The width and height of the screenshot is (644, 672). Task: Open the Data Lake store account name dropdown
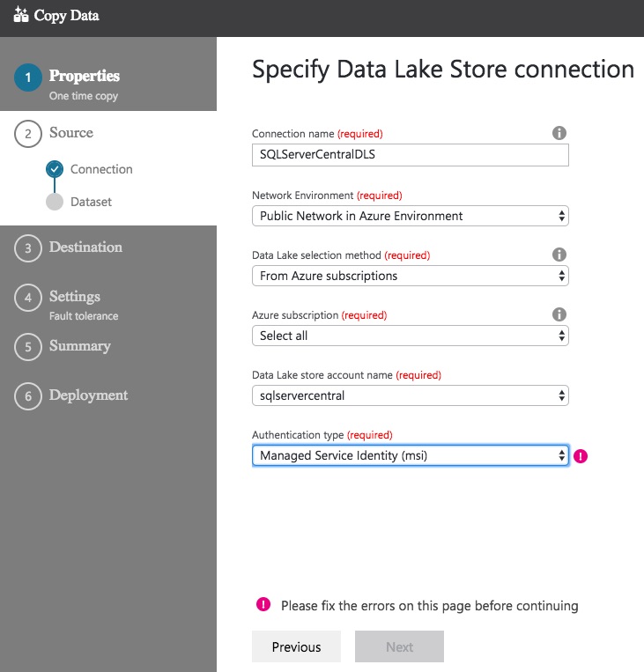(410, 395)
